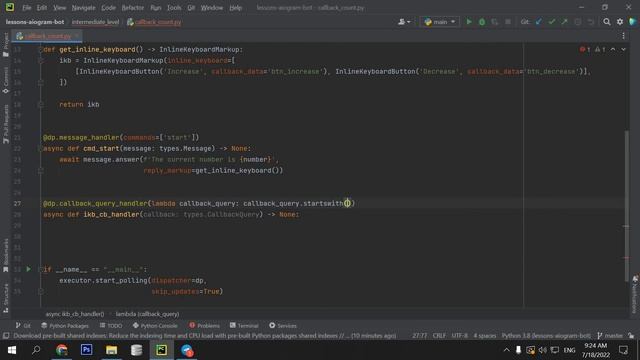The height and width of the screenshot is (360, 640).
Task: Run with coverage icon in the toolbar
Action: [495, 22]
